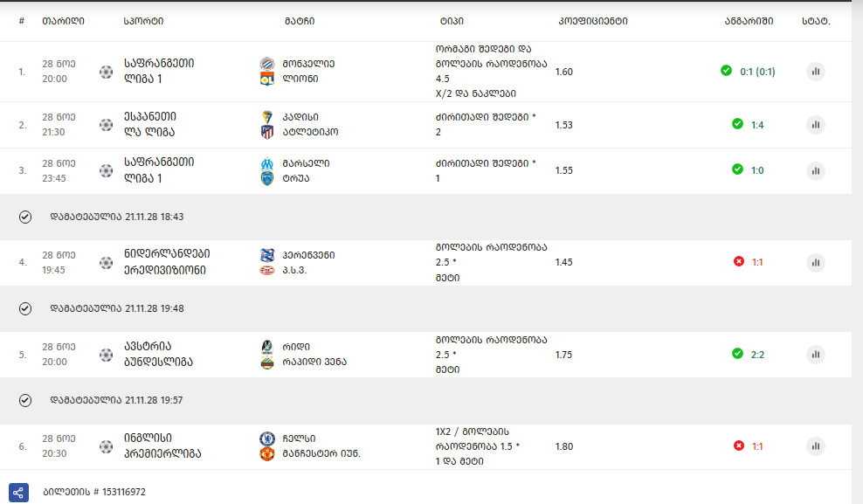863x504 pixels.
Task: Select ticket number 153116972 text
Action: pos(94,492)
